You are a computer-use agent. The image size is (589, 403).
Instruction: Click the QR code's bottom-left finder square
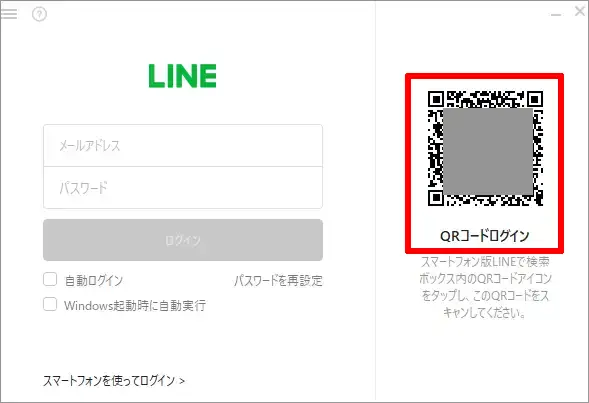point(436,198)
